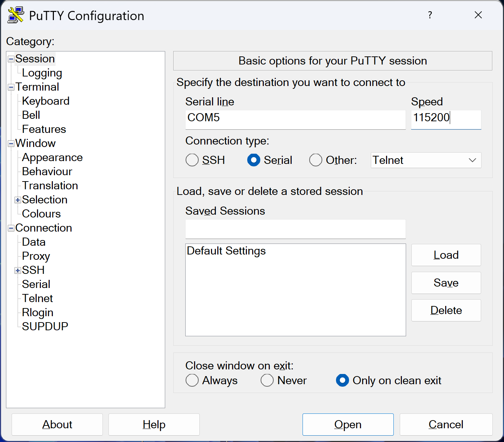Screen dimensions: 504x442
Task: Click the question mark help button
Action: click(x=430, y=15)
